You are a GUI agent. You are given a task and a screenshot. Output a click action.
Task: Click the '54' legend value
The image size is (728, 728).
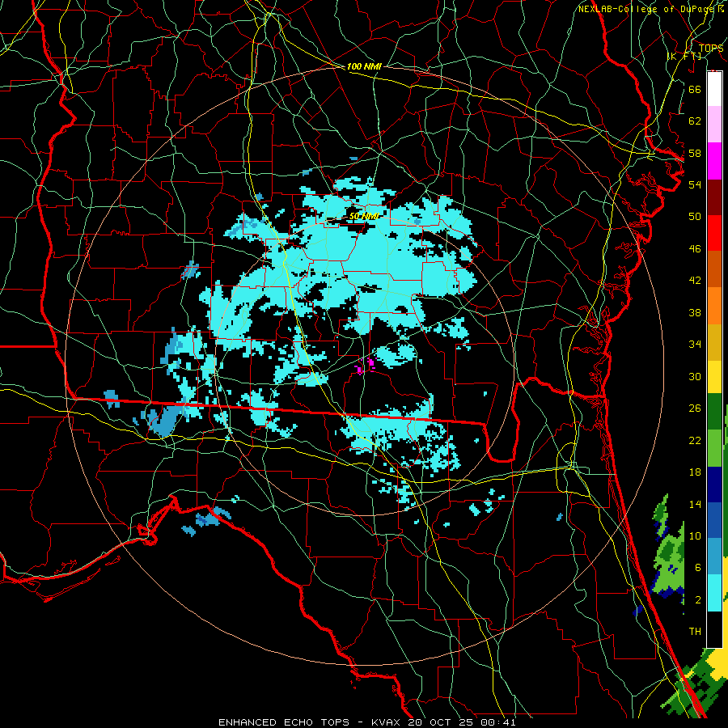695,184
